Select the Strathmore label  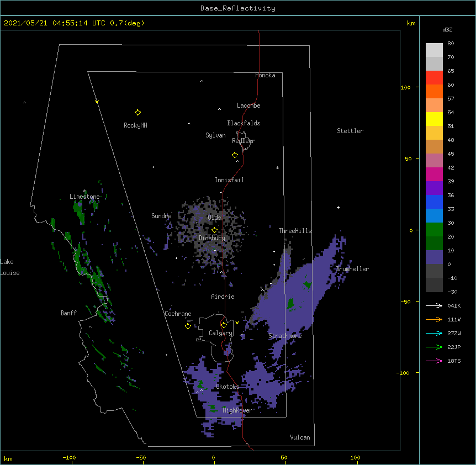(x=285, y=336)
